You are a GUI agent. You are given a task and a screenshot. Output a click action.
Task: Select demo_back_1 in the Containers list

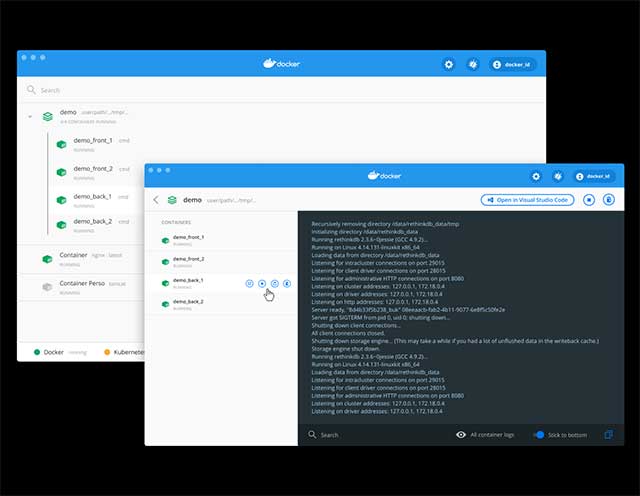[x=222, y=283]
